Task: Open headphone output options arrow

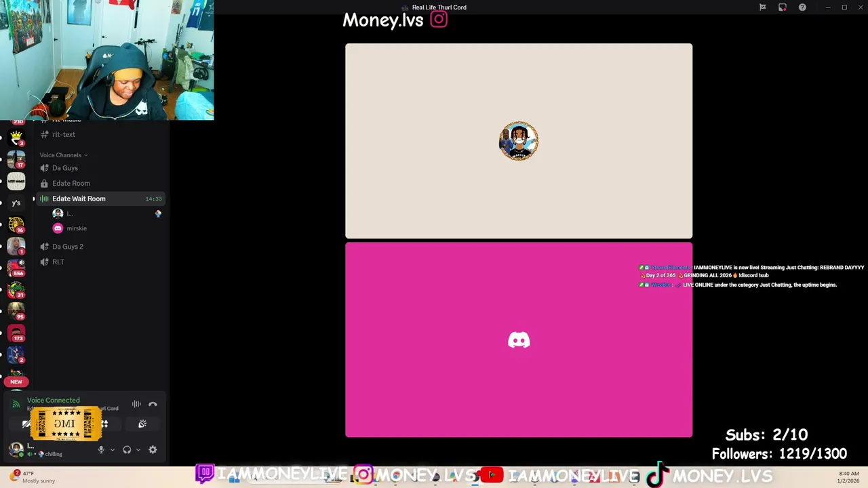Action: click(138, 449)
